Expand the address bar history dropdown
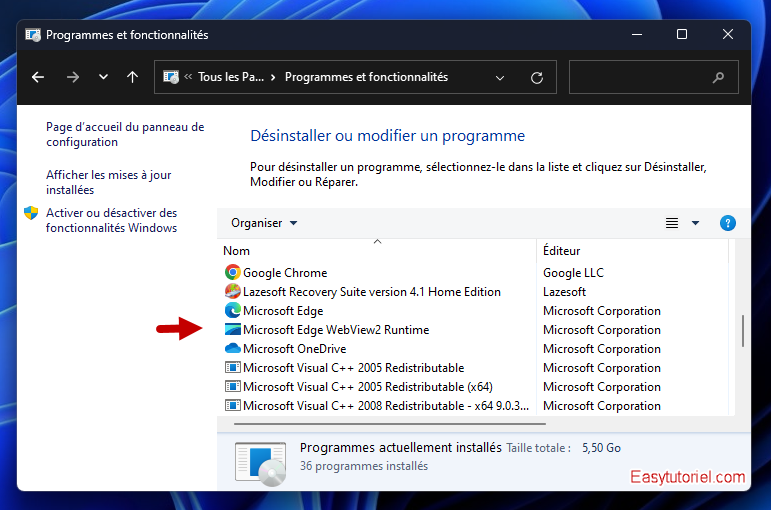The height and width of the screenshot is (510, 771). click(500, 78)
